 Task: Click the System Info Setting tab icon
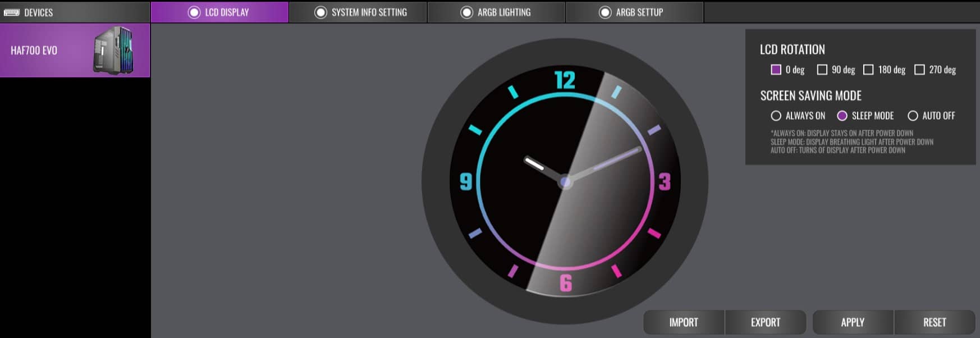tap(320, 12)
